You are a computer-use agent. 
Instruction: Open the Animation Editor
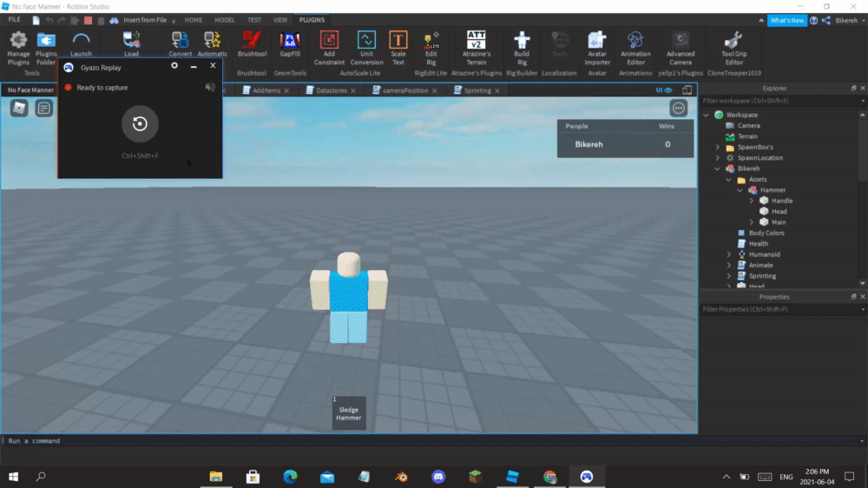click(x=635, y=48)
